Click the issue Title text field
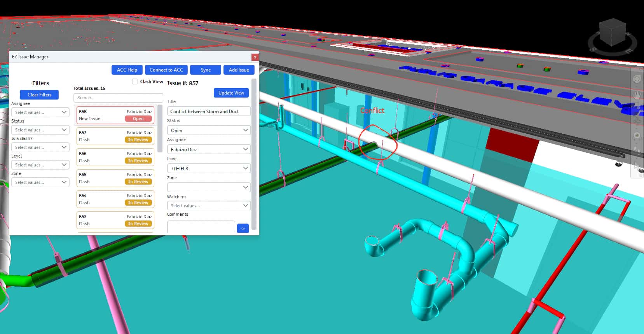This screenshot has width=644, height=334. [x=209, y=112]
